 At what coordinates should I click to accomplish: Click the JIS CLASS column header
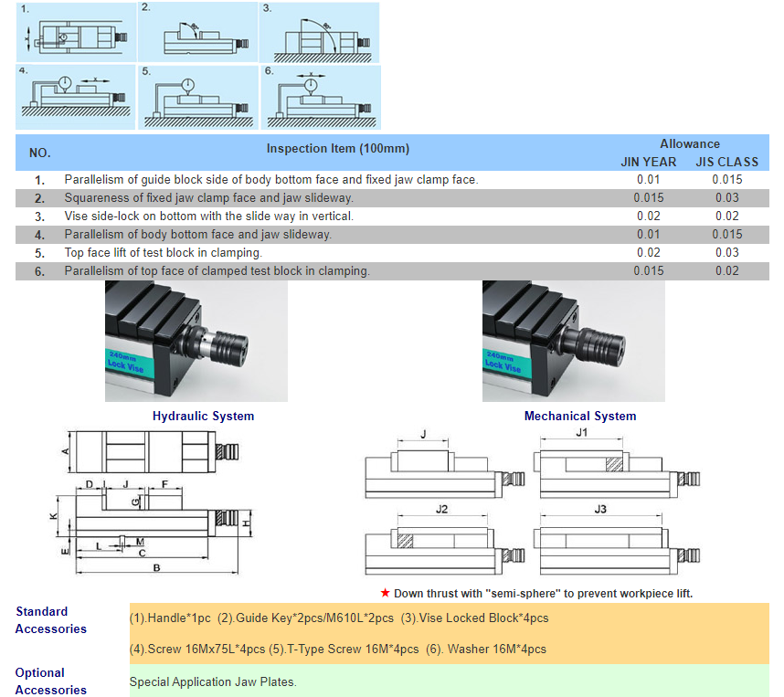pos(727,162)
